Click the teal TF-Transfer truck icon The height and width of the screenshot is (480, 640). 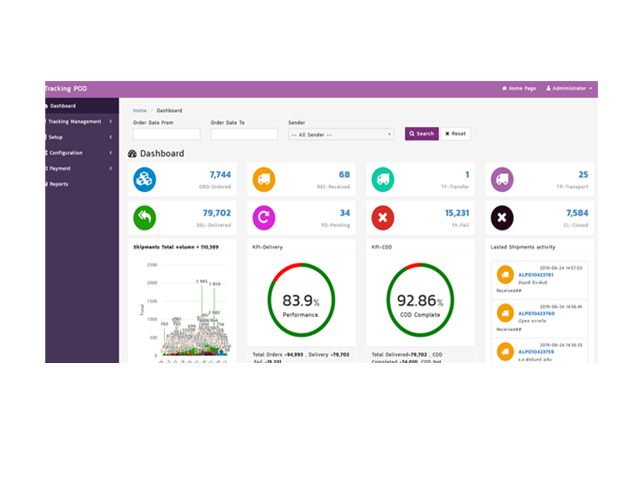click(383, 180)
